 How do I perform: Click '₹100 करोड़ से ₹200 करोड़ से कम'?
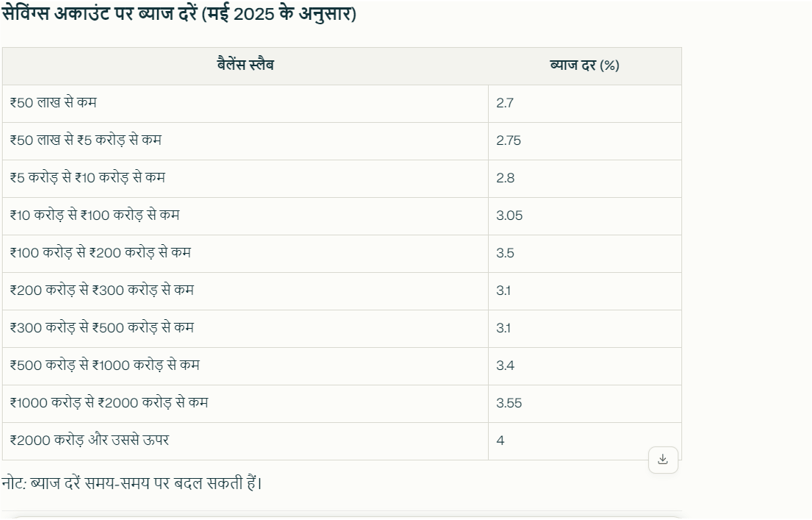click(100, 253)
